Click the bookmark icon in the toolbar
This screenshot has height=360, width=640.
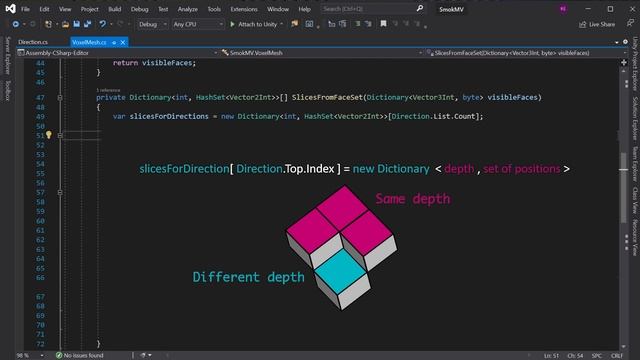click(x=383, y=24)
